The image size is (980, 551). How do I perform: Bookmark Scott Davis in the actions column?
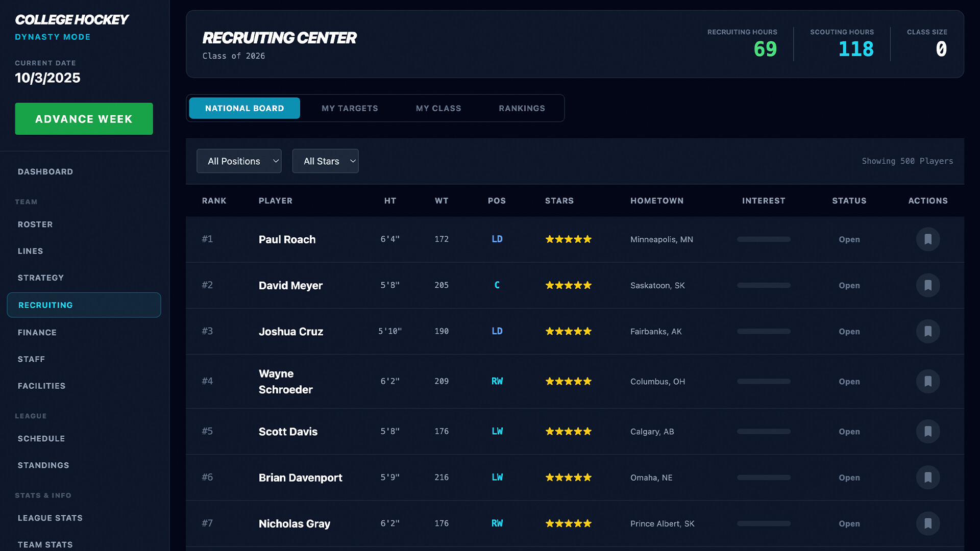tap(928, 431)
